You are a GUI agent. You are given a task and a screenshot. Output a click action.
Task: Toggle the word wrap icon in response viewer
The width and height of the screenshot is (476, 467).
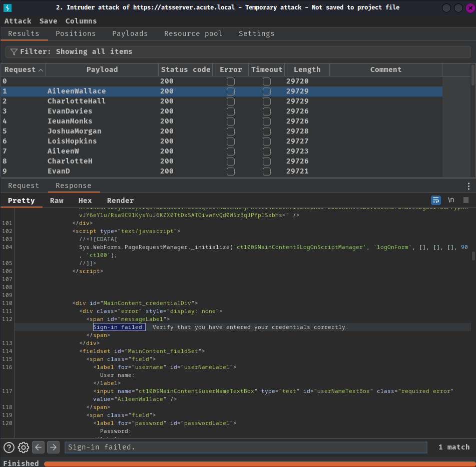(x=435, y=200)
